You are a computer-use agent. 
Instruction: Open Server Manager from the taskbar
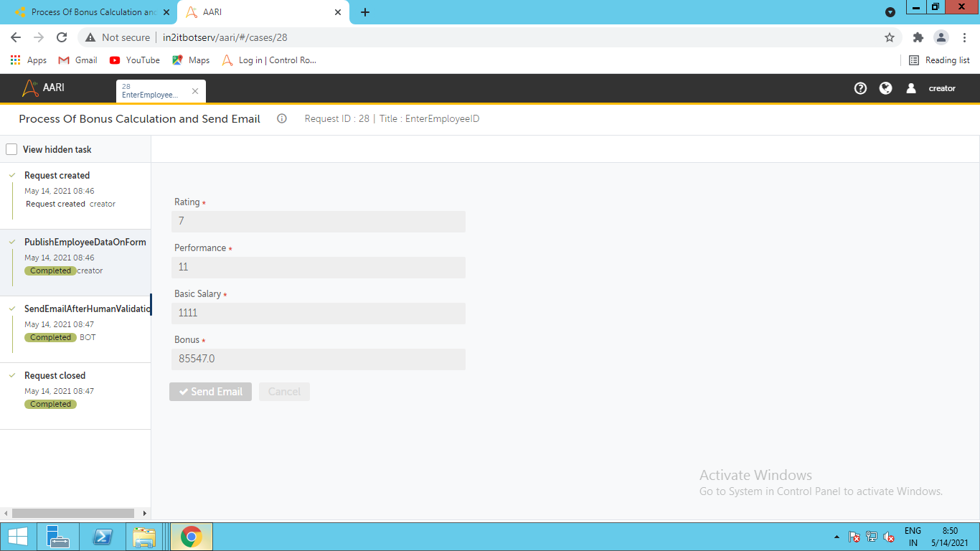coord(57,537)
